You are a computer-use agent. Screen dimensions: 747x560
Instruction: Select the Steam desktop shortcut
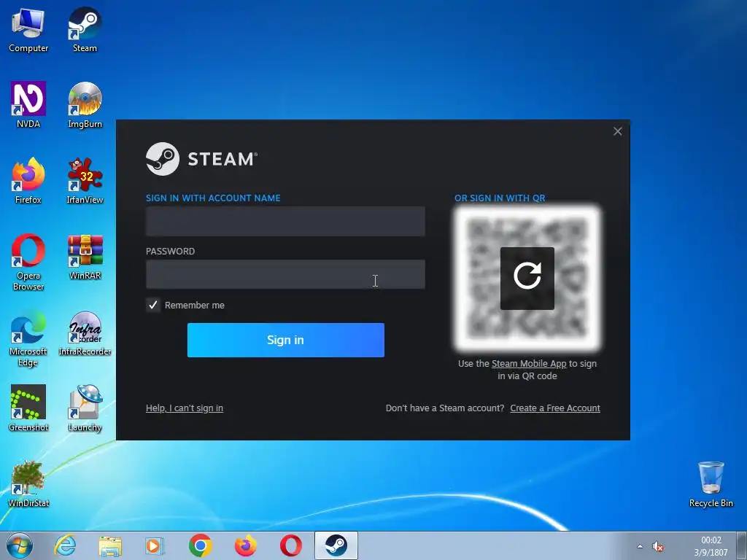coord(85,30)
